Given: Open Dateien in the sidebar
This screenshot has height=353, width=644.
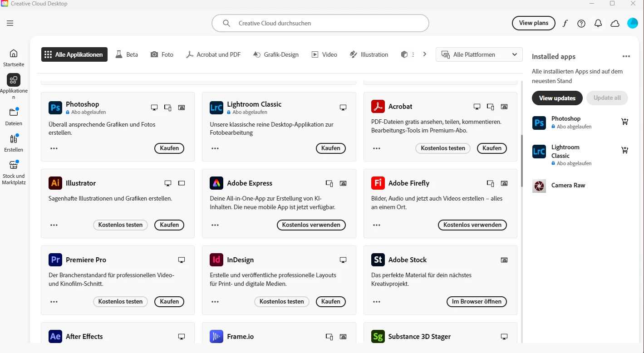Looking at the screenshot, I should coord(14,117).
